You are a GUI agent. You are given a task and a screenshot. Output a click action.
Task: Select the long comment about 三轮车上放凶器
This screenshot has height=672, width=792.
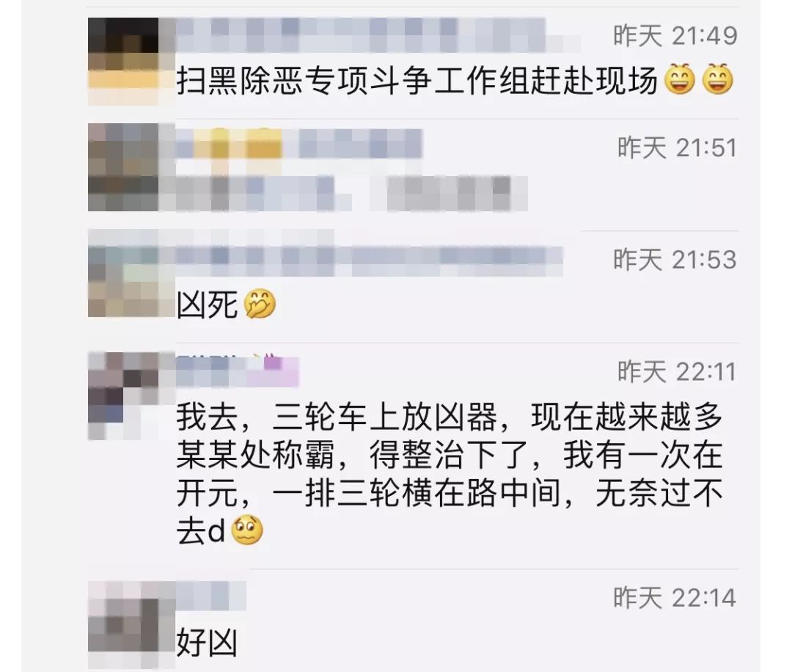[x=450, y=474]
